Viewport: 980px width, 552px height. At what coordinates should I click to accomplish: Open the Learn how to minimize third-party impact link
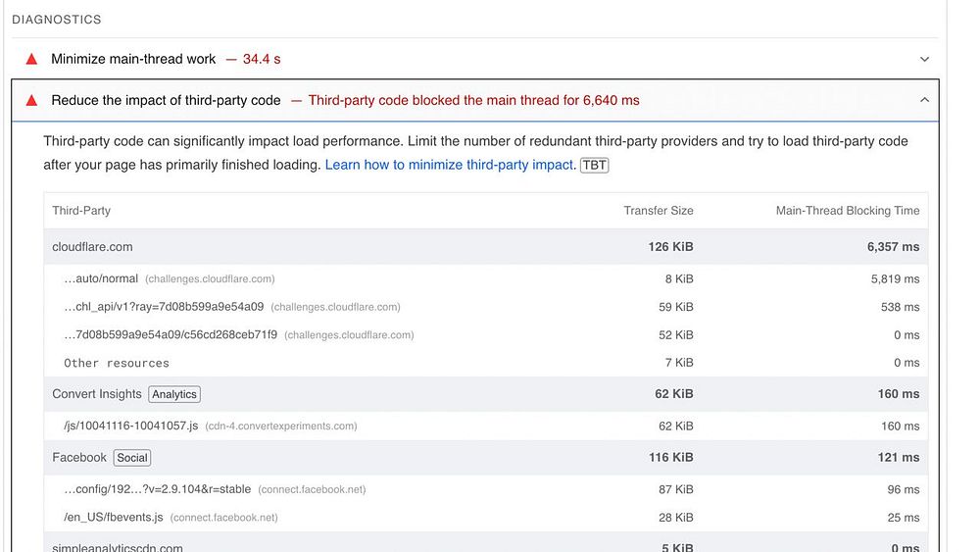point(449,165)
